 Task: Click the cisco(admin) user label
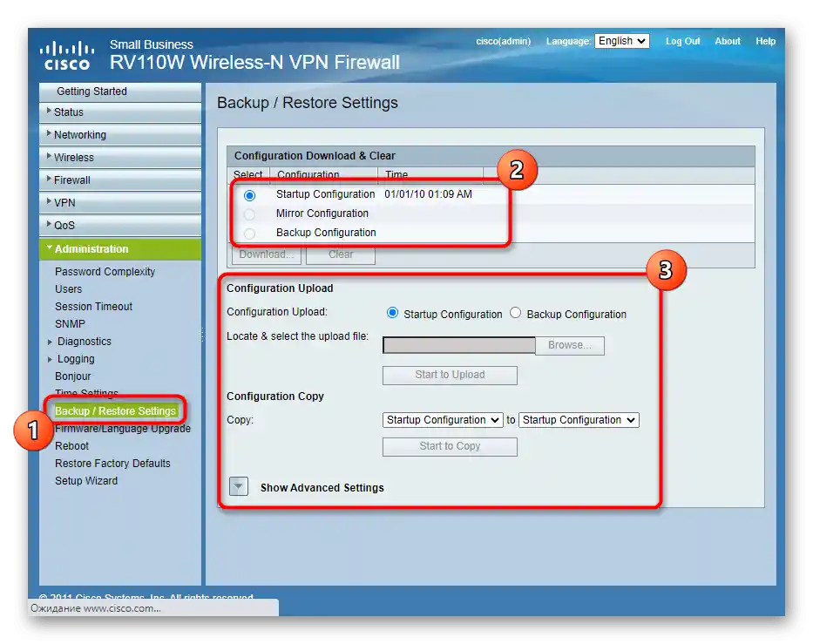pyautogui.click(x=503, y=42)
